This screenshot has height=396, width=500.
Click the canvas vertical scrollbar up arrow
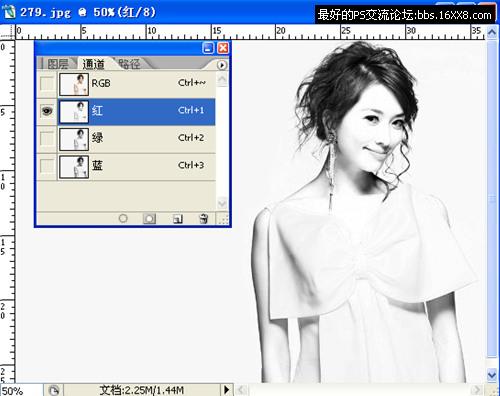coord(492,32)
